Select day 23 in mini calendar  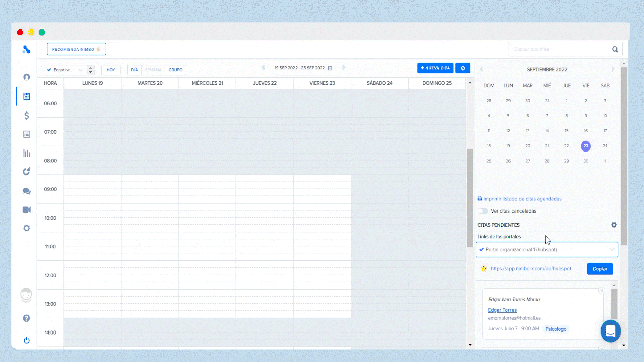click(586, 146)
